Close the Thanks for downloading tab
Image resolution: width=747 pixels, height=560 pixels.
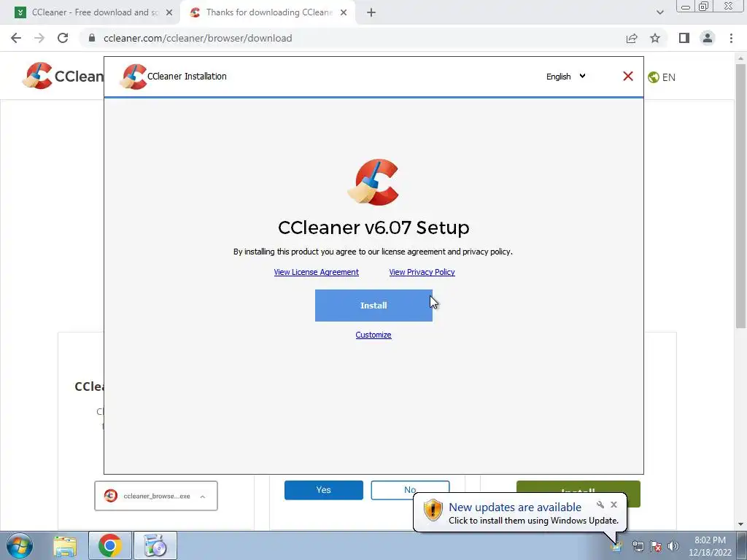click(344, 13)
